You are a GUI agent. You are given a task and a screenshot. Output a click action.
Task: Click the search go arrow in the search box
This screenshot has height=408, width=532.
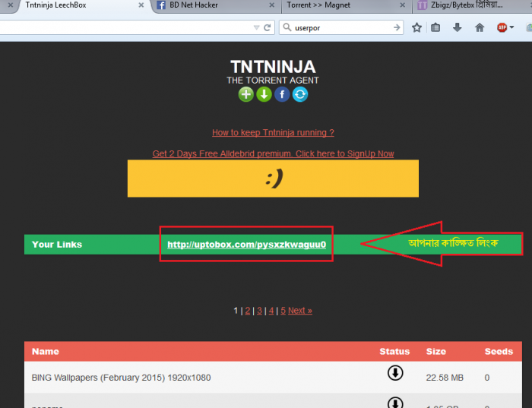[x=397, y=27]
